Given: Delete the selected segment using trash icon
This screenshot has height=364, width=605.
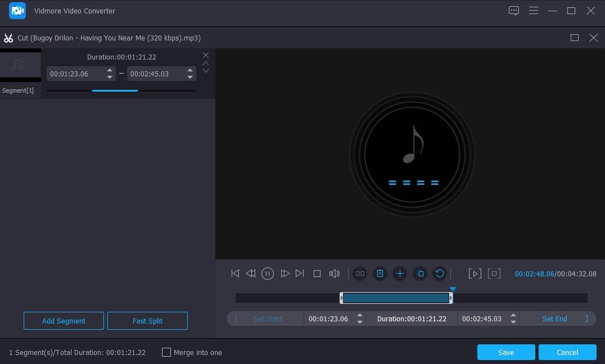Looking at the screenshot, I should click(380, 274).
